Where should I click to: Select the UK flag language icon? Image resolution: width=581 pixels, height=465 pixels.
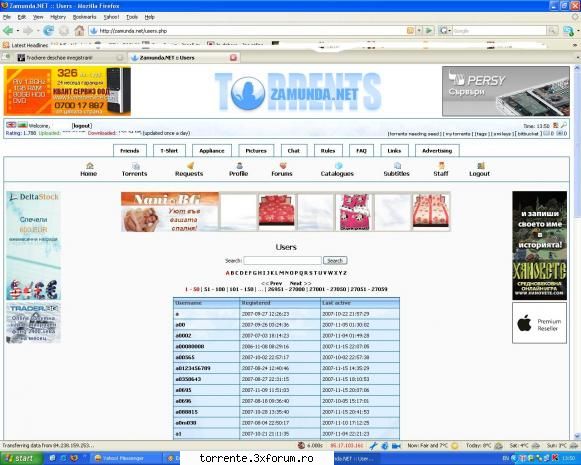[x=11, y=125]
